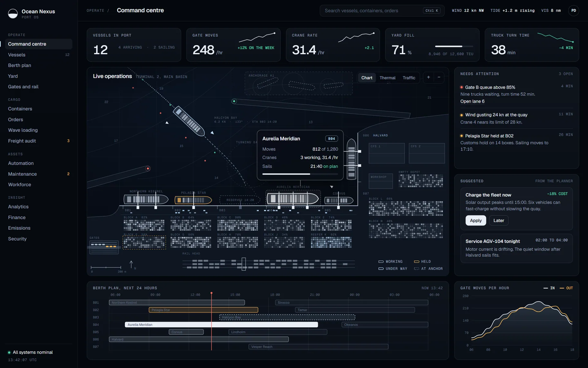588x368 pixels.
Task: Click the Pelagia Star bar in berth plan
Action: click(203, 310)
